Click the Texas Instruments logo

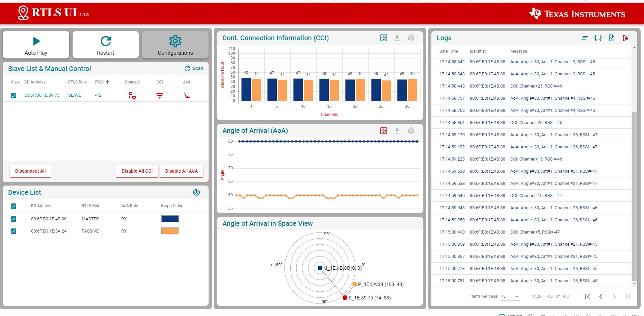pyautogui.click(x=577, y=14)
